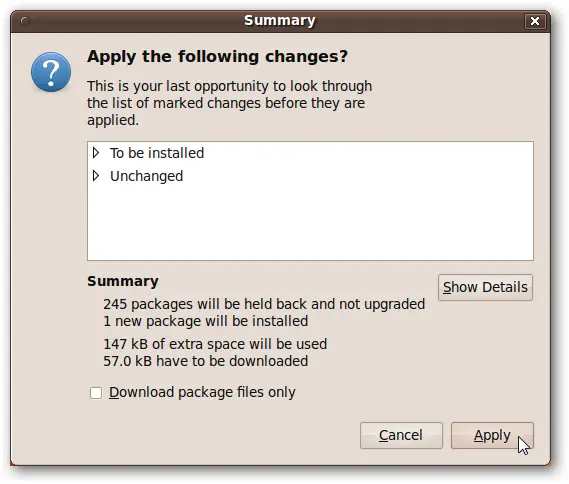The image size is (569, 484).
Task: Cancel the marked changes
Action: (401, 435)
